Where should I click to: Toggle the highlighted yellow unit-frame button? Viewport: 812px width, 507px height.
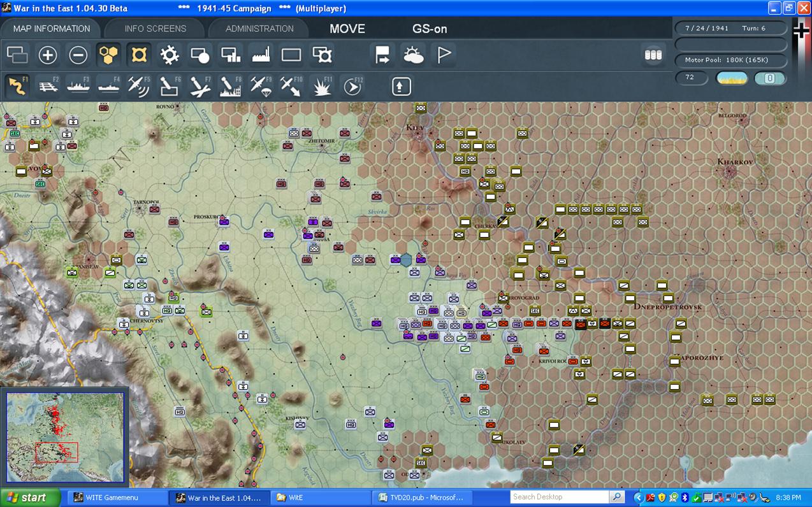[x=139, y=55]
